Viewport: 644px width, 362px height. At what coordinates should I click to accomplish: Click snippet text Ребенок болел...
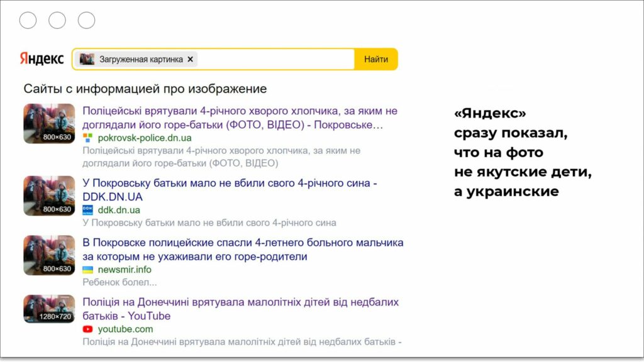119,282
